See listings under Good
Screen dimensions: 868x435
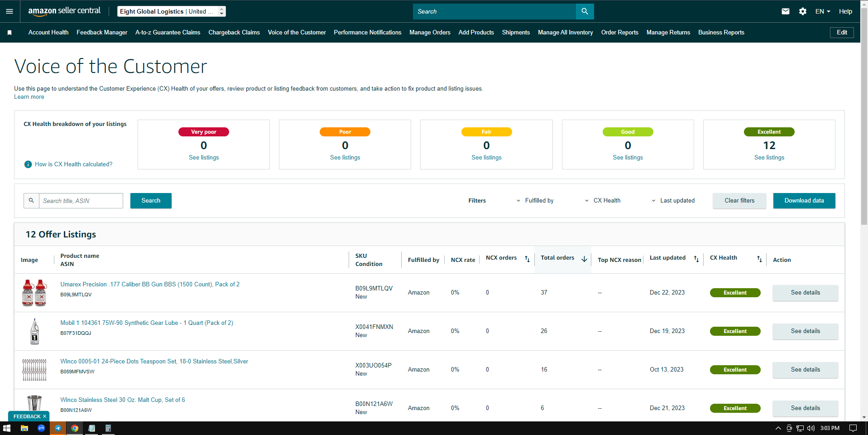(628, 158)
